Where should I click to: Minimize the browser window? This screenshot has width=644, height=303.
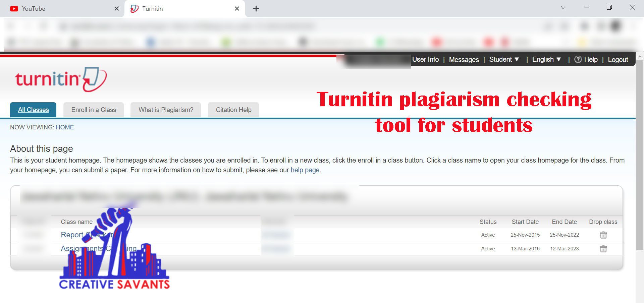pyautogui.click(x=586, y=7)
